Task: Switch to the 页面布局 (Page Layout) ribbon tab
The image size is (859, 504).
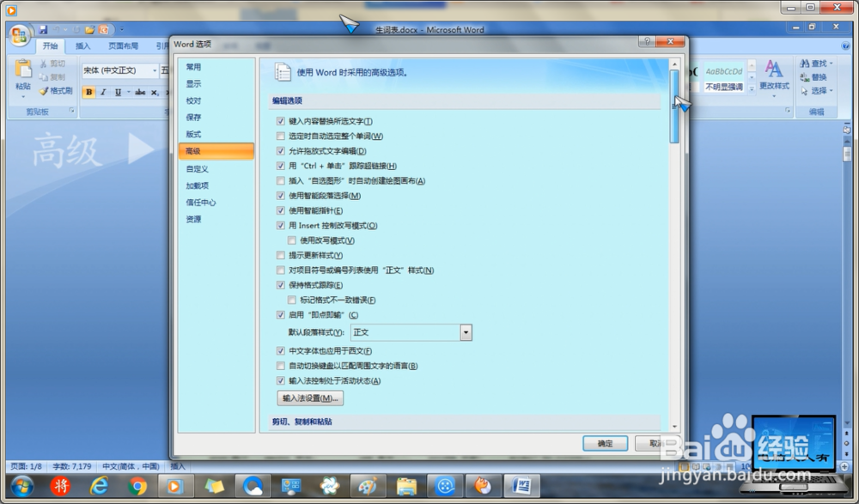Action: click(123, 46)
